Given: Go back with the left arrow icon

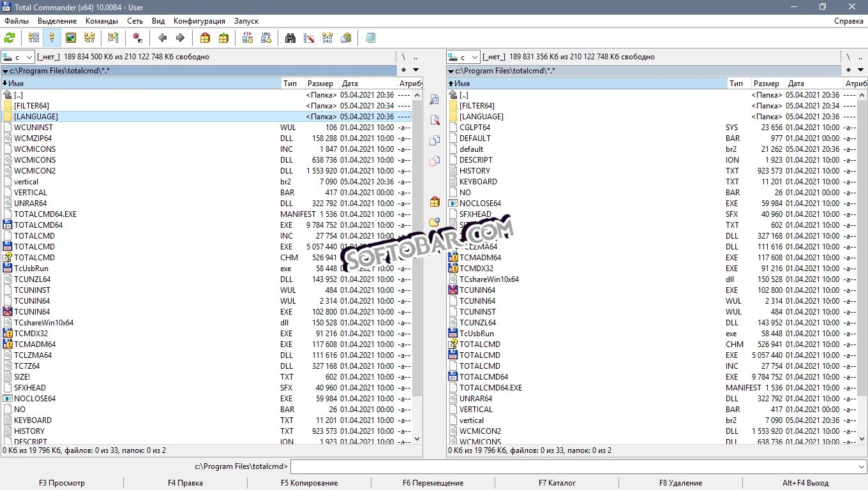Looking at the screenshot, I should point(162,38).
